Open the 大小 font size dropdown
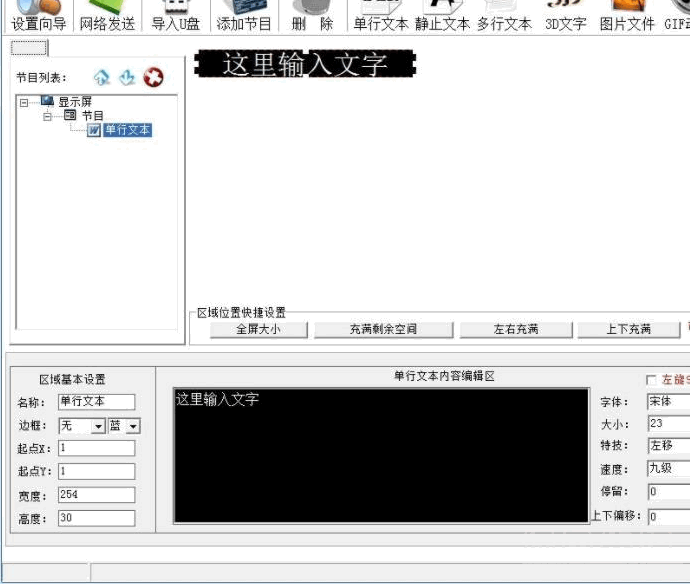 pyautogui.click(x=669, y=423)
